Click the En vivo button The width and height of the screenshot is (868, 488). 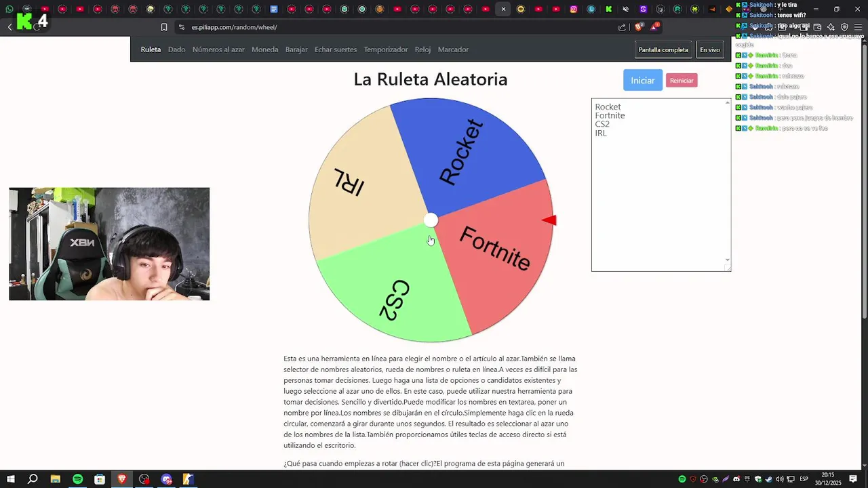(x=710, y=49)
